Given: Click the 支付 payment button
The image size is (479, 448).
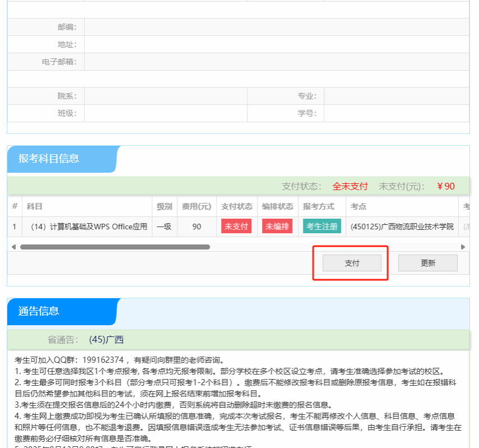Looking at the screenshot, I should (x=352, y=263).
